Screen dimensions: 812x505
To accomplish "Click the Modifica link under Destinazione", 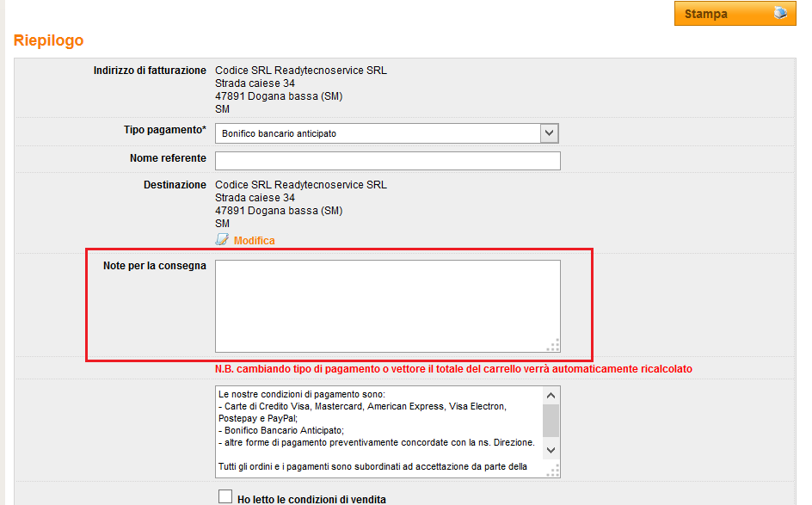I will tap(254, 240).
